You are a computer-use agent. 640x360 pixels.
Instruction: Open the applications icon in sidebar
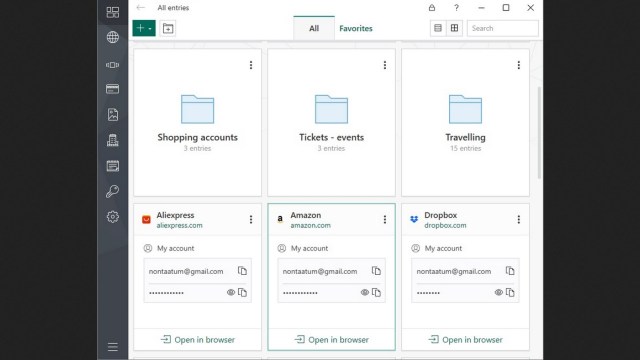113,65
